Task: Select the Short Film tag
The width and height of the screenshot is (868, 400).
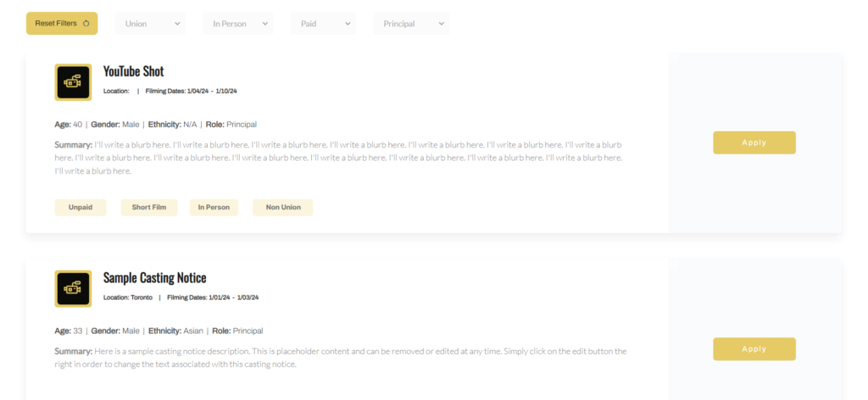Action: pos(149,208)
